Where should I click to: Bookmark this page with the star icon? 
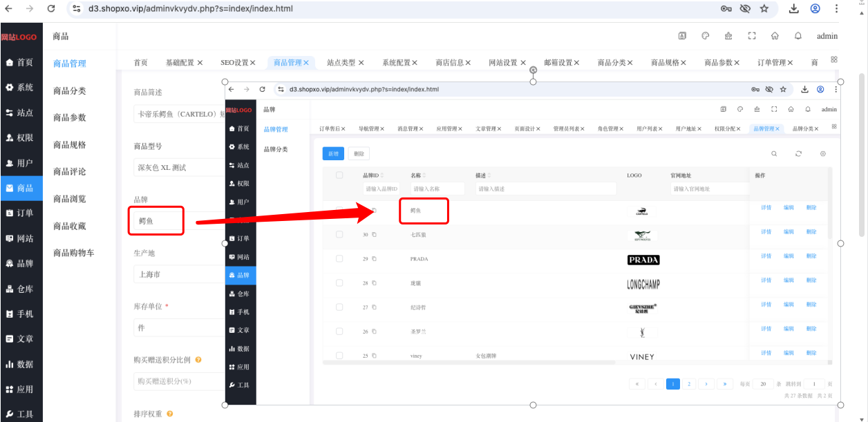[764, 9]
